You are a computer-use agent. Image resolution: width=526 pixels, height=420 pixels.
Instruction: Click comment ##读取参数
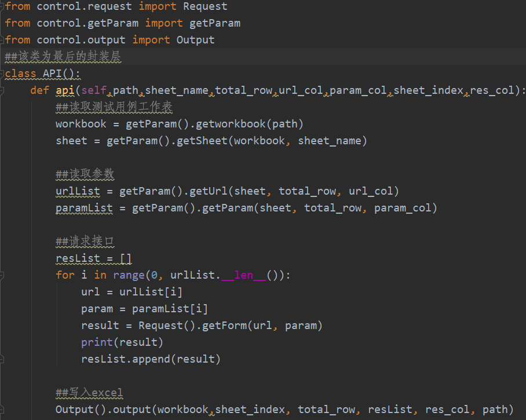coord(85,174)
